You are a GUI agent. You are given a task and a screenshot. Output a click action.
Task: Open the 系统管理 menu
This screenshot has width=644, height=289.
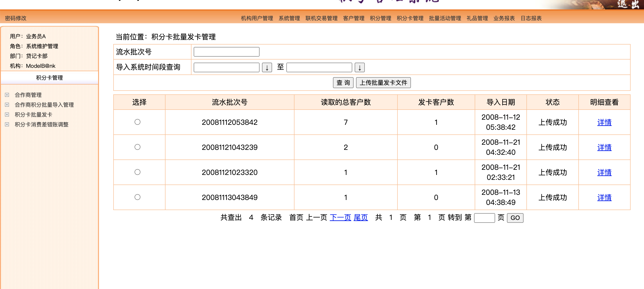pos(289,18)
